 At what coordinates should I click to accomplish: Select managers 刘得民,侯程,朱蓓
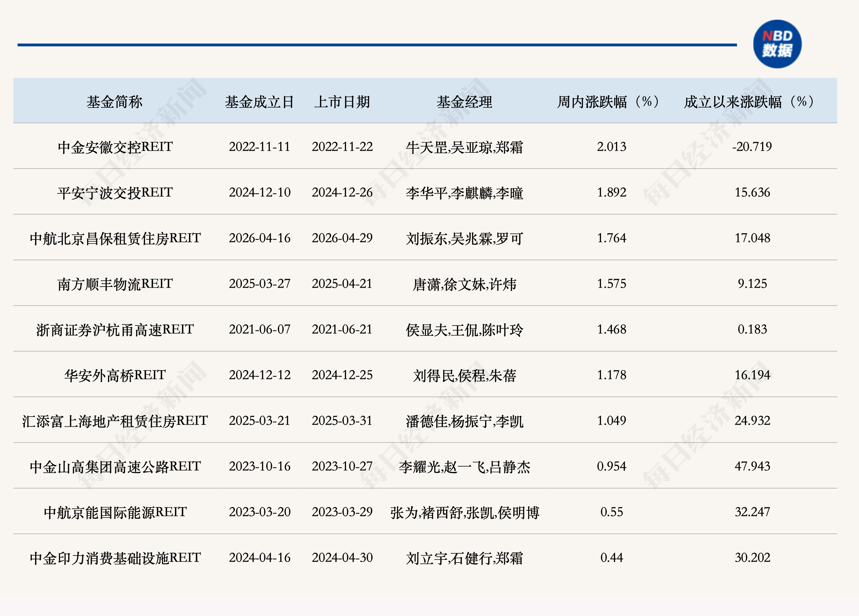[464, 375]
